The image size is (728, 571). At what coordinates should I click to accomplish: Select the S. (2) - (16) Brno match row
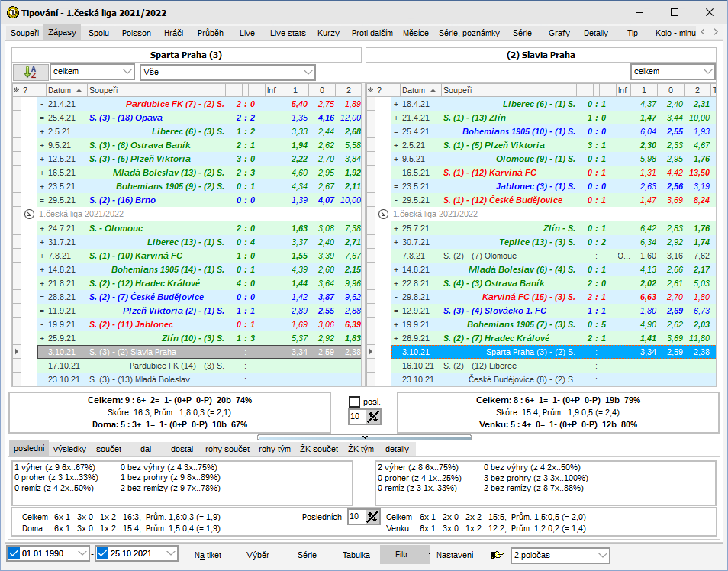click(x=199, y=200)
